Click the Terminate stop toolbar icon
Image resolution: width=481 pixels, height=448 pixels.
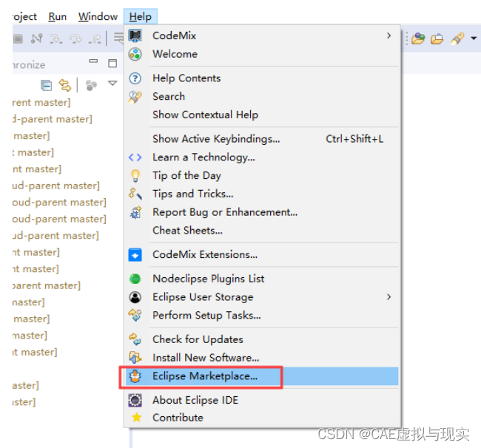pyautogui.click(x=18, y=38)
